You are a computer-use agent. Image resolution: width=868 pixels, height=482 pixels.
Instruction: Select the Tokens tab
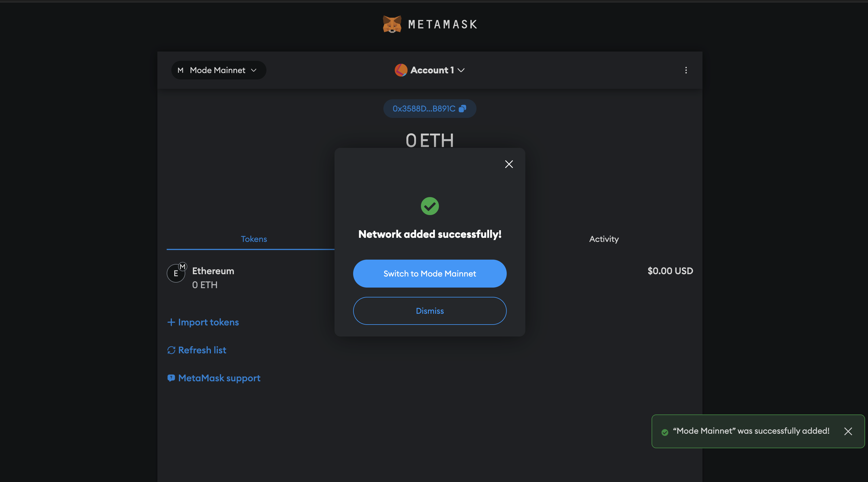click(x=254, y=239)
